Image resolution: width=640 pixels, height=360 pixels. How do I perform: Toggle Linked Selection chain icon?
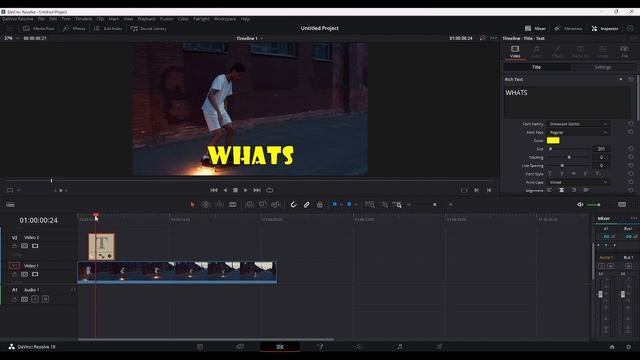coord(307,204)
